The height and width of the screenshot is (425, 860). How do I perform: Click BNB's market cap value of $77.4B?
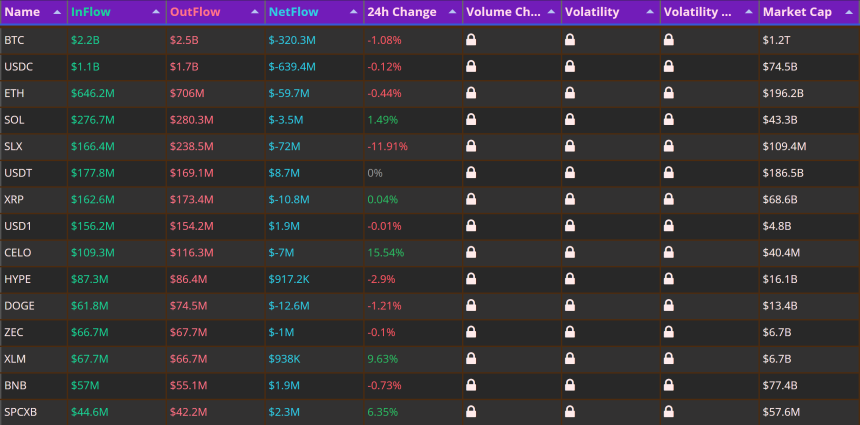coord(780,386)
